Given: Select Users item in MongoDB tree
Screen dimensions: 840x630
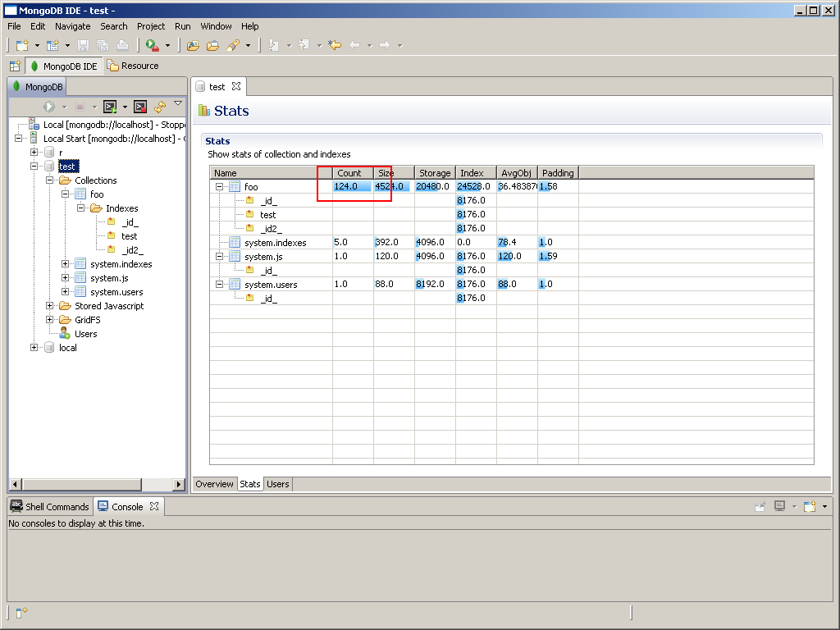Looking at the screenshot, I should pyautogui.click(x=85, y=334).
